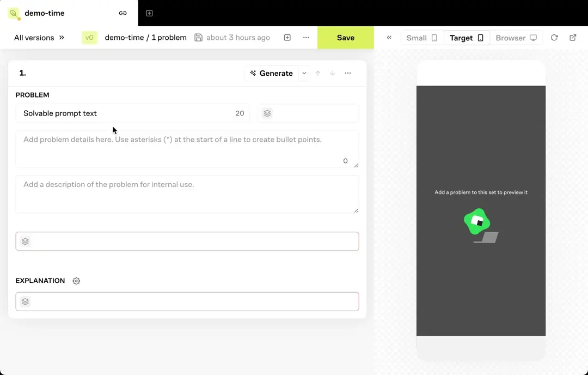Focus the Explanation input field
This screenshot has height=375, width=588.
[187, 301]
